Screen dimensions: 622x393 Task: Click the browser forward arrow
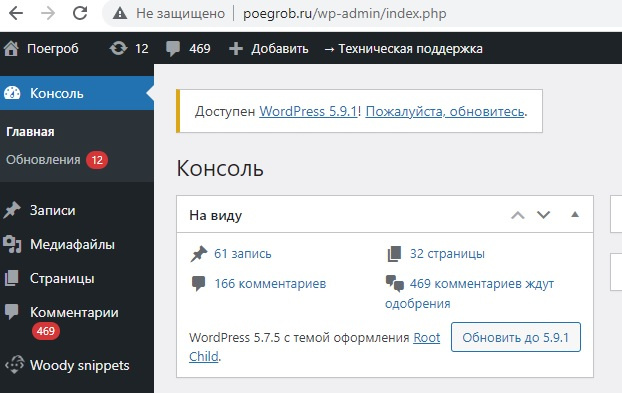click(48, 13)
